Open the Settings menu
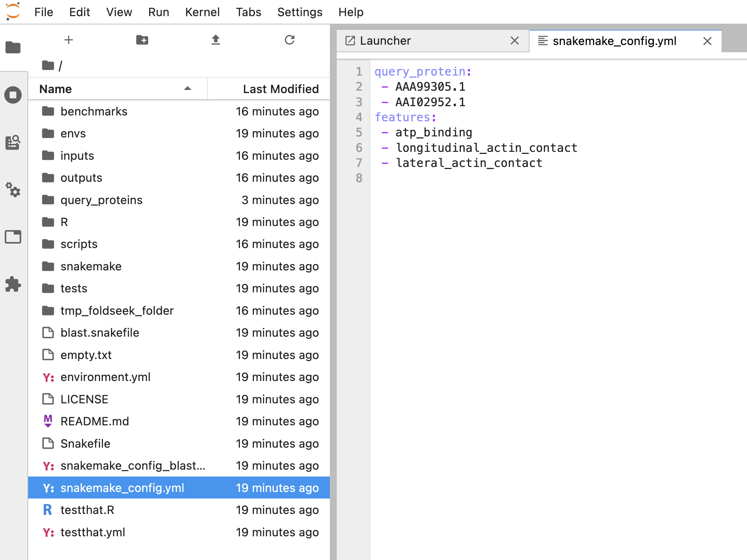The width and height of the screenshot is (747, 560). tap(300, 12)
